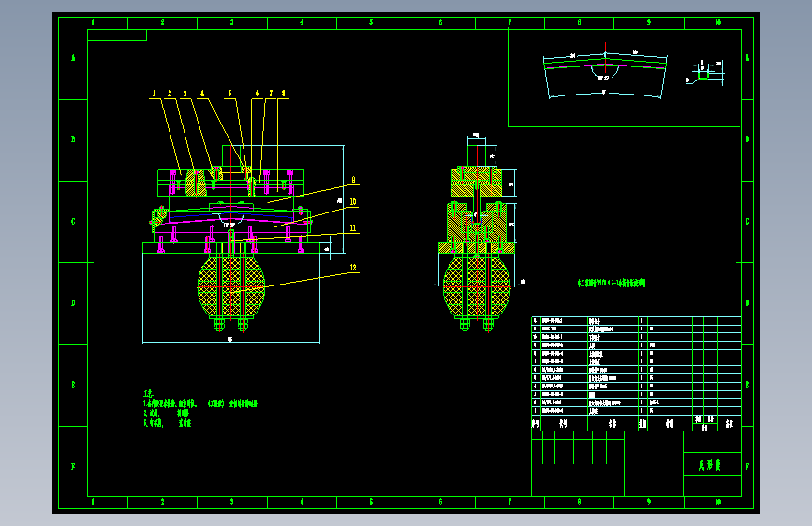Click the parts list table header row
This screenshot has height=526, width=812.
pos(636,423)
